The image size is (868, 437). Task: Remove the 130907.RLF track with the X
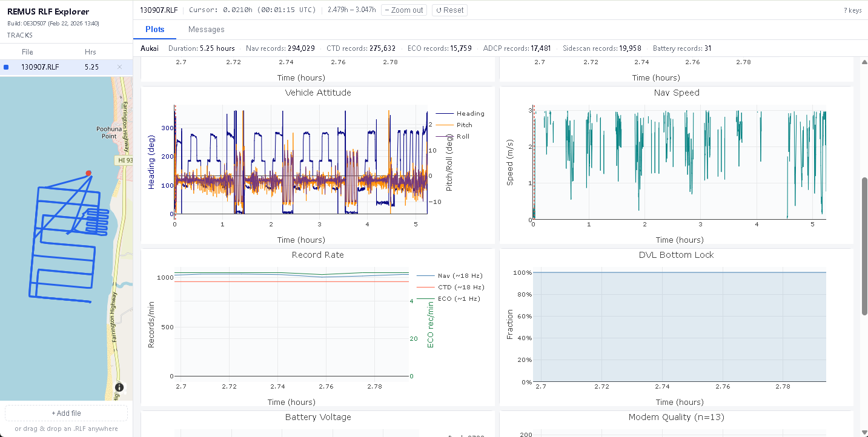click(119, 67)
